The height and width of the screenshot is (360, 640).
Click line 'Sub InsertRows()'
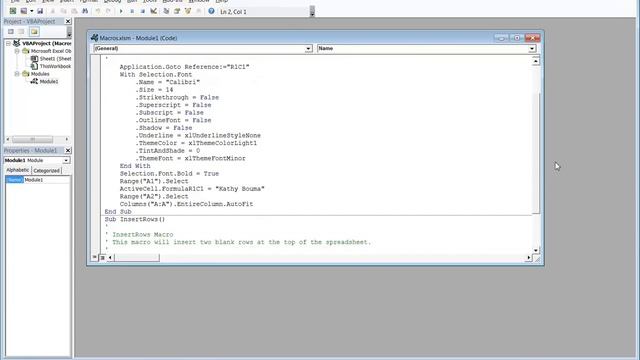coord(135,220)
